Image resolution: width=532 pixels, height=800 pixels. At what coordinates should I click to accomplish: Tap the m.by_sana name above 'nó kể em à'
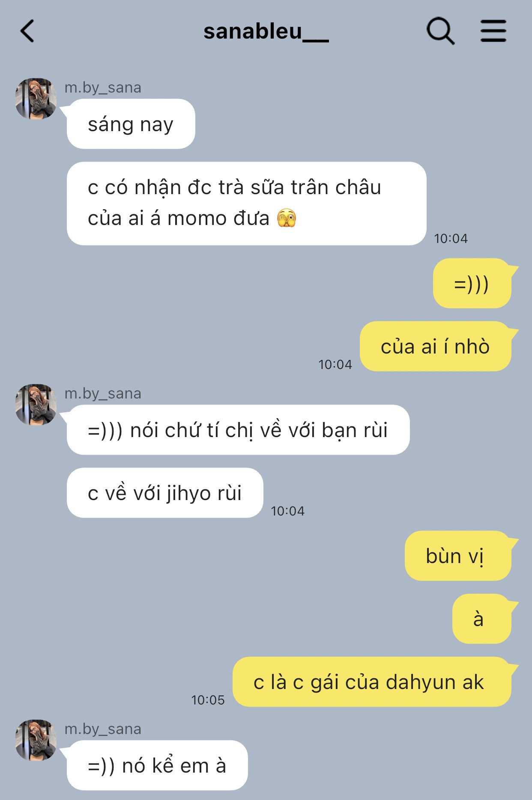(103, 729)
